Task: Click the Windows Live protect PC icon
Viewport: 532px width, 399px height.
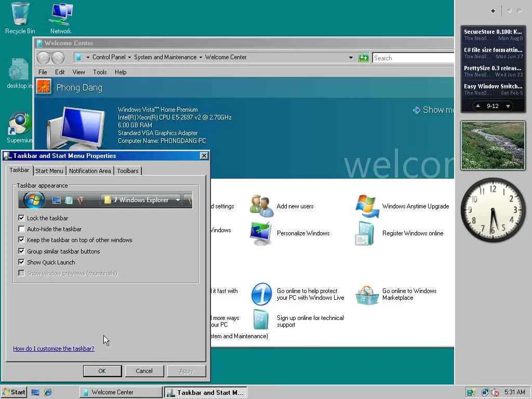Action: (261, 294)
